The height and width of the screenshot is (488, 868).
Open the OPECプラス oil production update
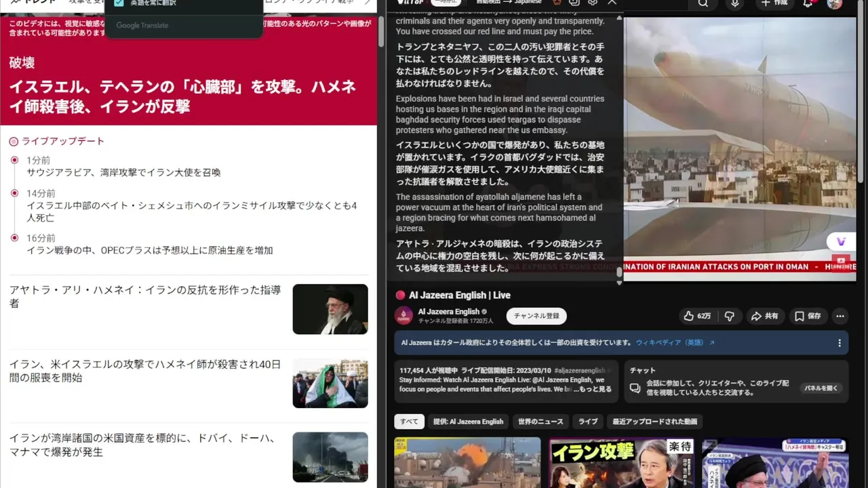click(x=150, y=250)
